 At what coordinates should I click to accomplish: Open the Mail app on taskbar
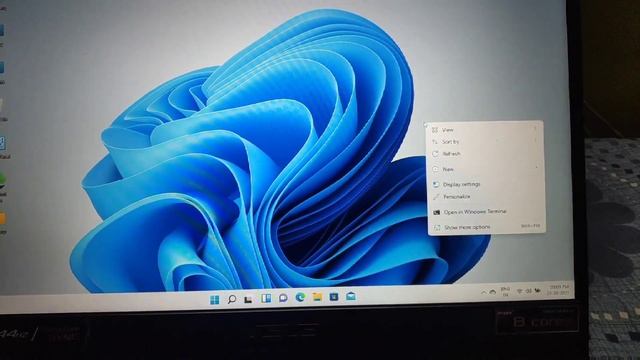[x=351, y=296]
